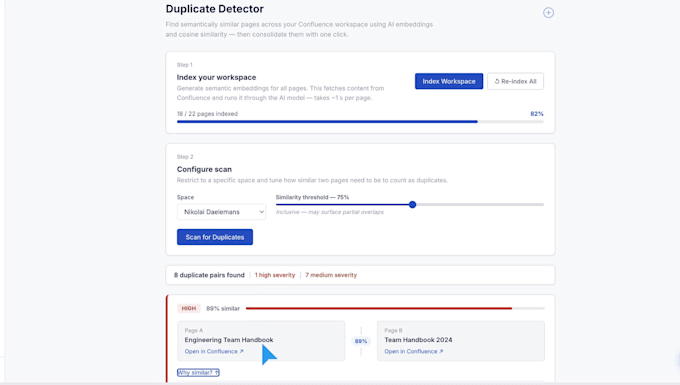The width and height of the screenshot is (680, 385).
Task: Start indexing with Index Workspace button
Action: point(449,81)
